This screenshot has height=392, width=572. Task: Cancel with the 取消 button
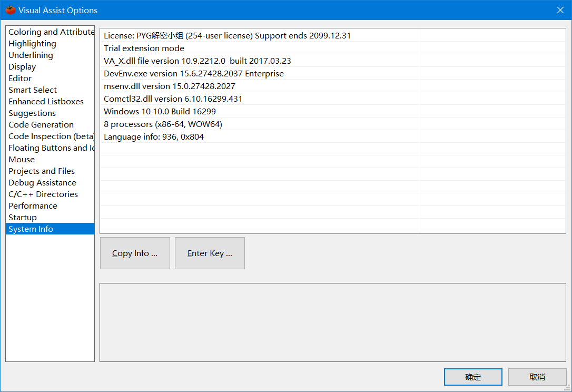[537, 377]
